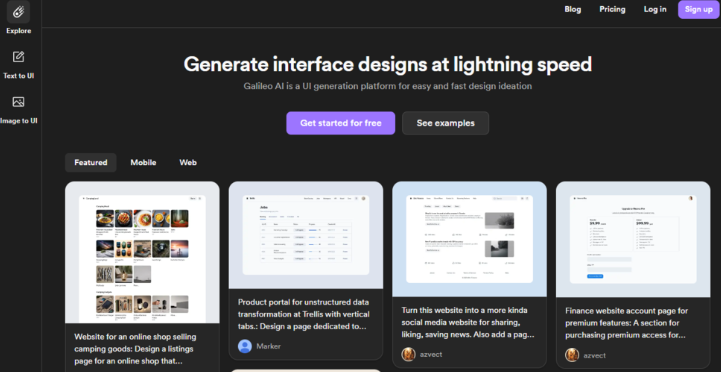The image size is (721, 372).
Task: Open the Explore comet icon
Action: [18, 12]
